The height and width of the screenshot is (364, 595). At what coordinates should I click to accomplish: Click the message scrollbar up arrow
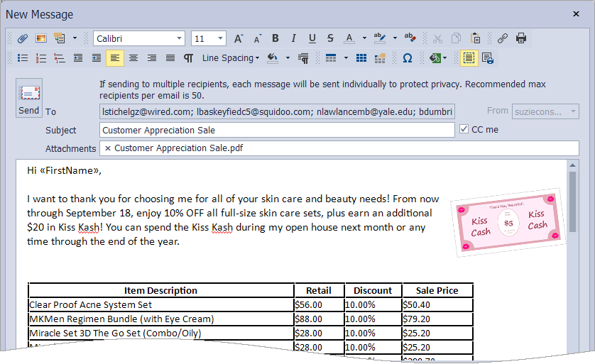click(x=572, y=165)
